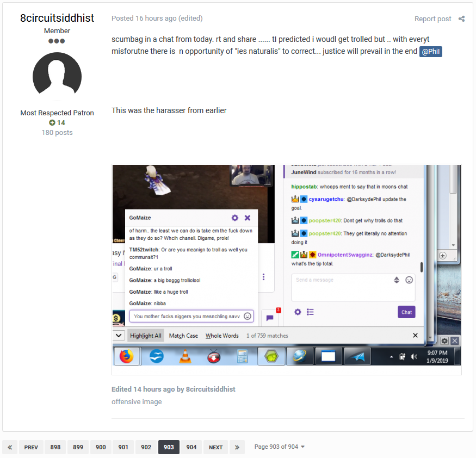Click the '180 posts' count
This screenshot has height=458, width=476.
point(57,133)
